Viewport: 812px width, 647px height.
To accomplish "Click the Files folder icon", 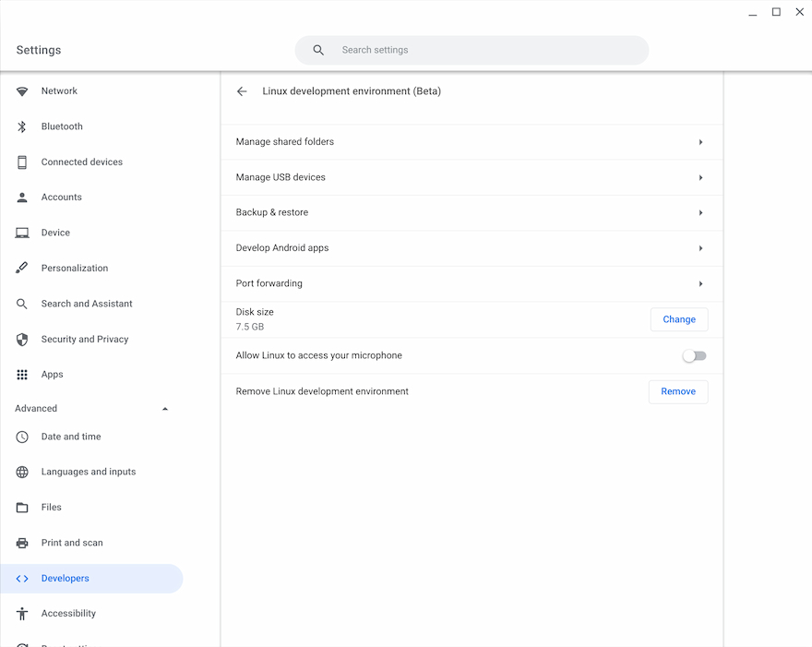I will [22, 508].
